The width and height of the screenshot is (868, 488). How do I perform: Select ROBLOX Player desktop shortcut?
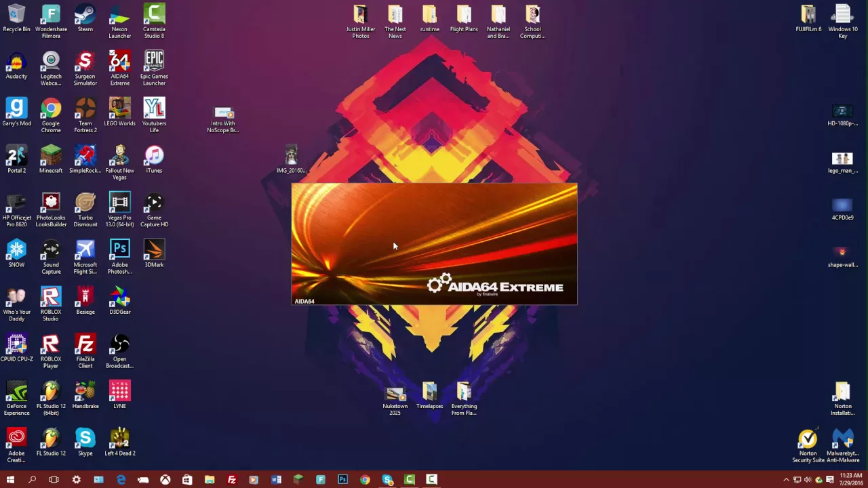[51, 352]
